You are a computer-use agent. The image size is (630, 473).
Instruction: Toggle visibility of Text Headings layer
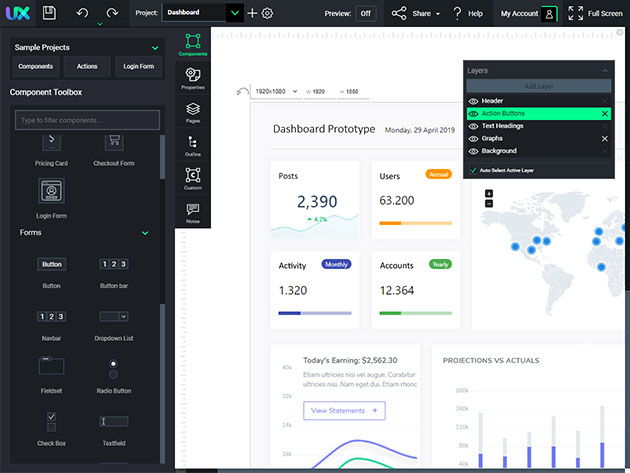(x=474, y=126)
